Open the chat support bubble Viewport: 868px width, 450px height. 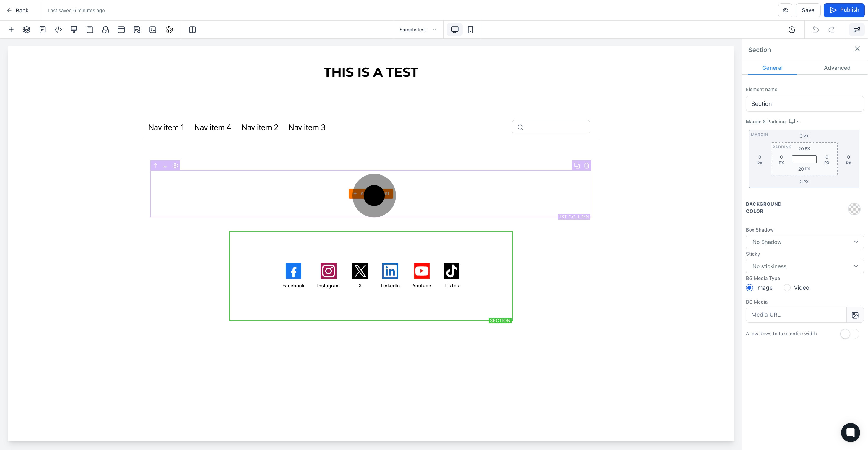(850, 432)
